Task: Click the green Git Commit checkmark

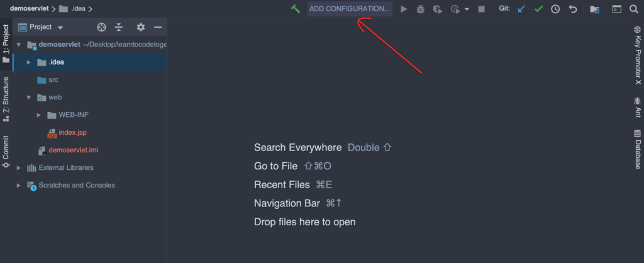Action: 538,9
